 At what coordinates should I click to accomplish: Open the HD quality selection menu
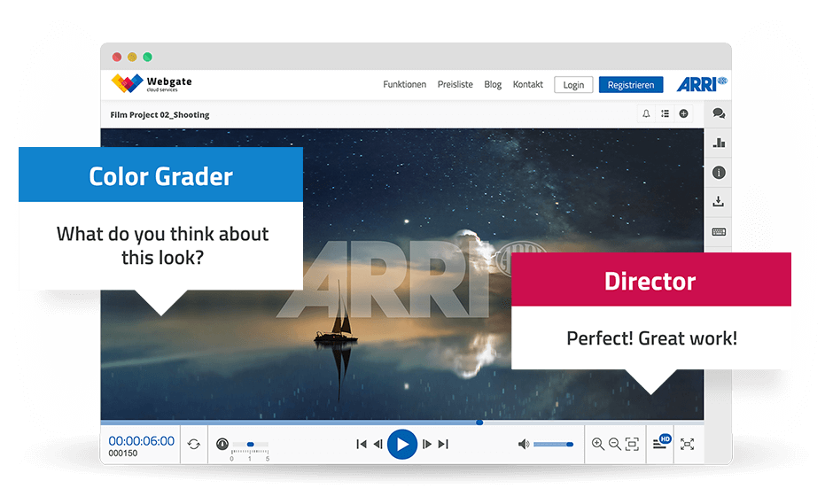[x=661, y=443]
